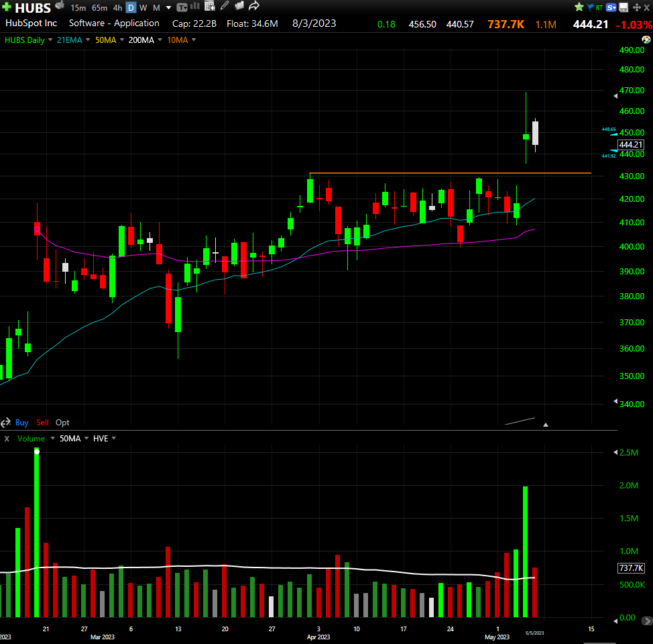This screenshot has width=653, height=644.
Task: Click the 456.50 high value
Action: 422,24
